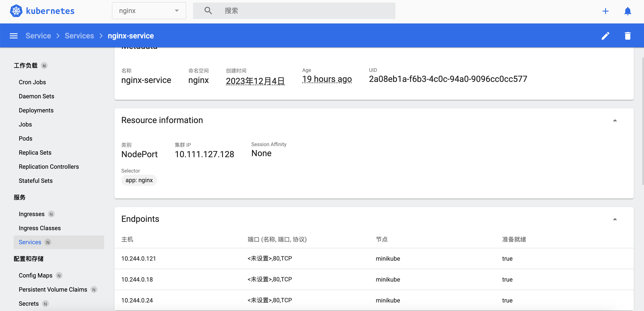Viewport: 644px width, 311px height.
Task: Click the Services breadcrumb link
Action: point(79,36)
